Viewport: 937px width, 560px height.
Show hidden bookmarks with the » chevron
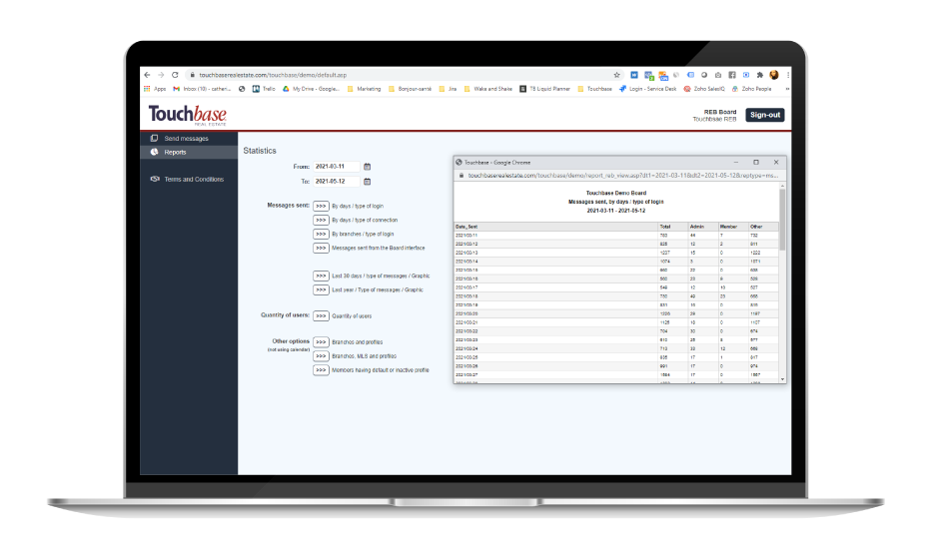(x=787, y=89)
